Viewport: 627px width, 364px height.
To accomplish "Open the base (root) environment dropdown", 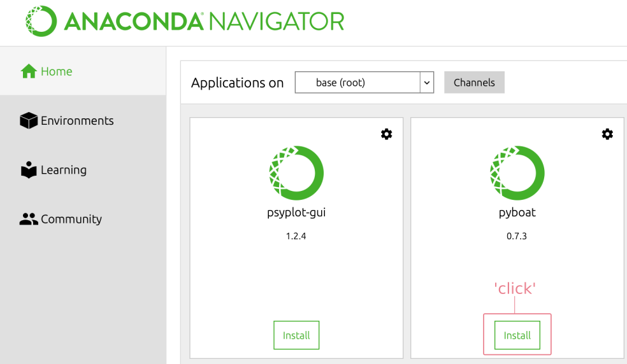I will (364, 82).
